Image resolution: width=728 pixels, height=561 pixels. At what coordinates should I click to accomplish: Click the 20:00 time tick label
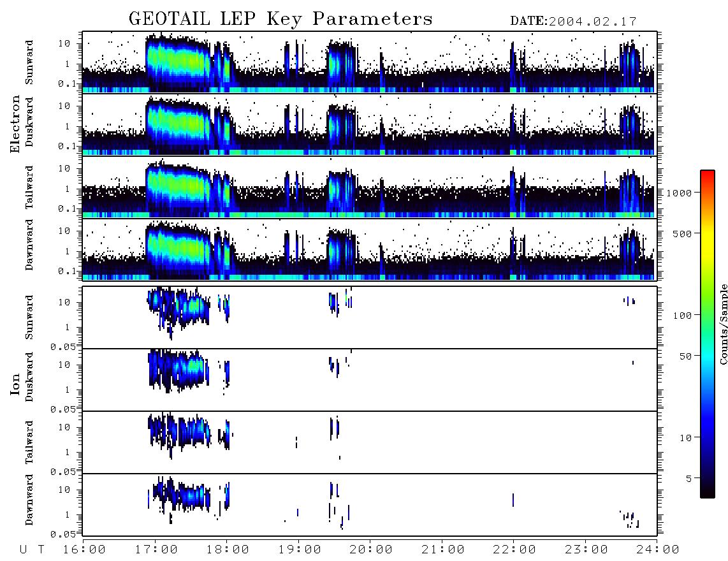pyautogui.click(x=372, y=550)
